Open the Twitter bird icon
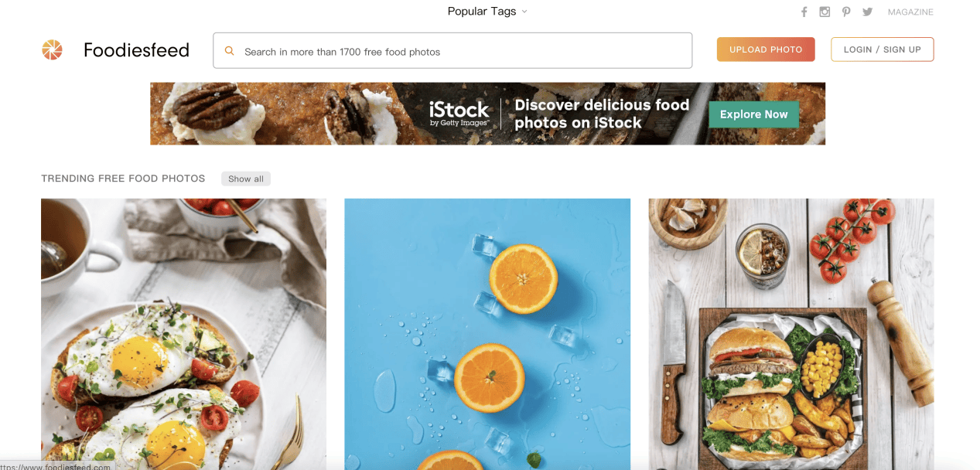 click(x=867, y=12)
